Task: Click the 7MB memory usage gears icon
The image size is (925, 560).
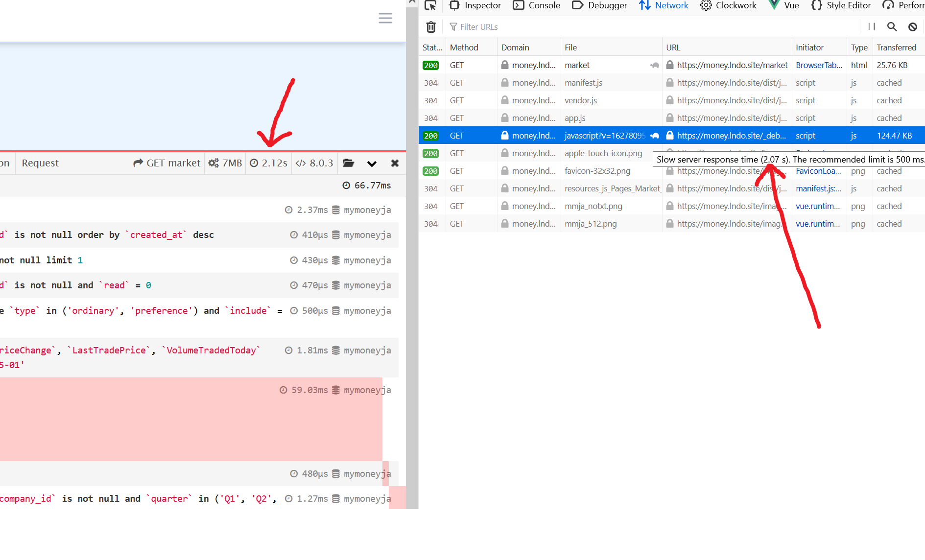Action: coord(213,163)
